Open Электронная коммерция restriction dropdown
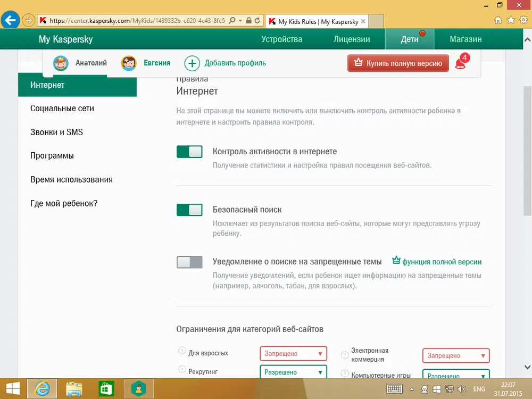Image resolution: width=532 pixels, height=399 pixels. click(x=456, y=355)
